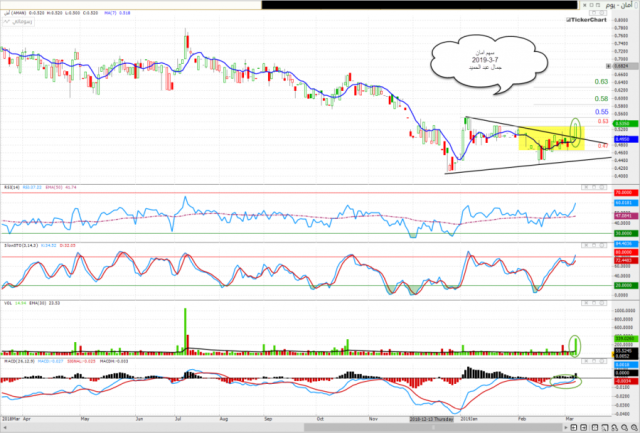
Task: Click the red 0.53 price label
Action: point(603,121)
